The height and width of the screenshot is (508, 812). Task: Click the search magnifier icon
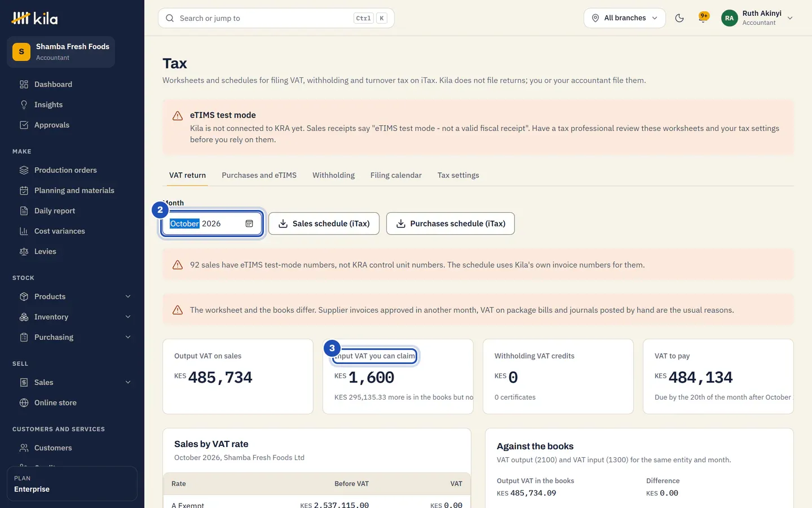(x=170, y=18)
